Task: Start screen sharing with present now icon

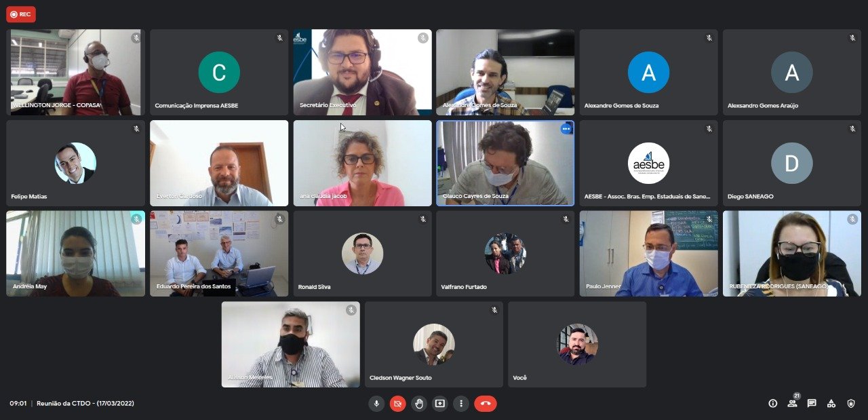Action: click(440, 404)
